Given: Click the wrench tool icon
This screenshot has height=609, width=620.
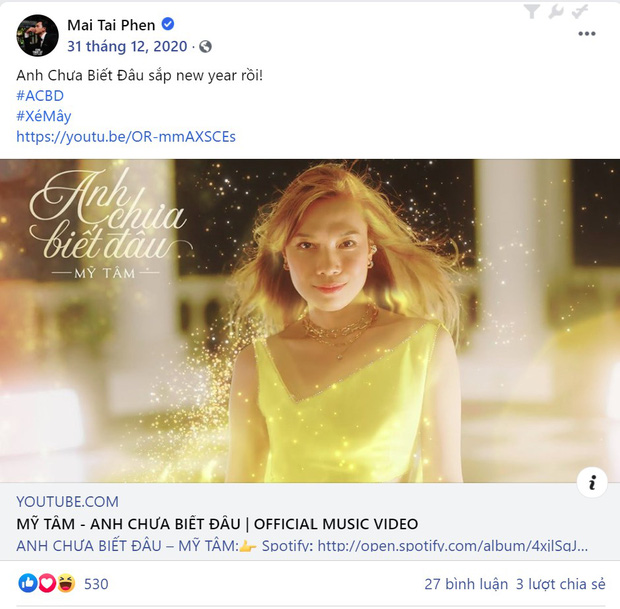Looking at the screenshot, I should coord(556,12).
